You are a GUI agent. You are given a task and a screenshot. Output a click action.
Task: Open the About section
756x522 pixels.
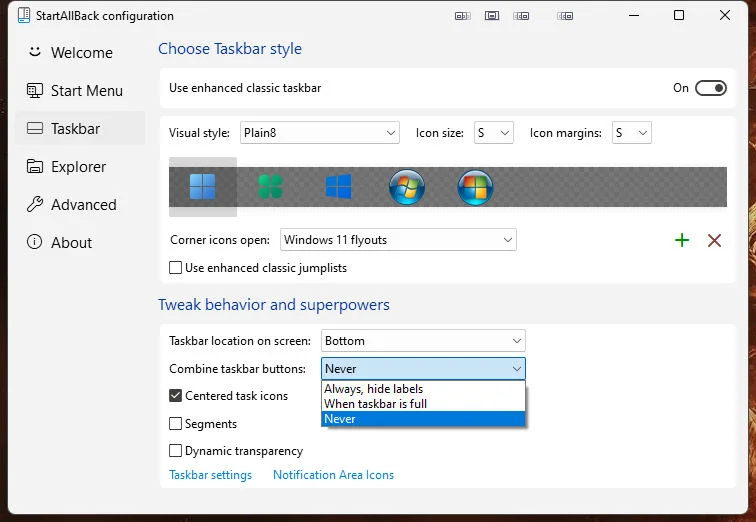point(80,242)
